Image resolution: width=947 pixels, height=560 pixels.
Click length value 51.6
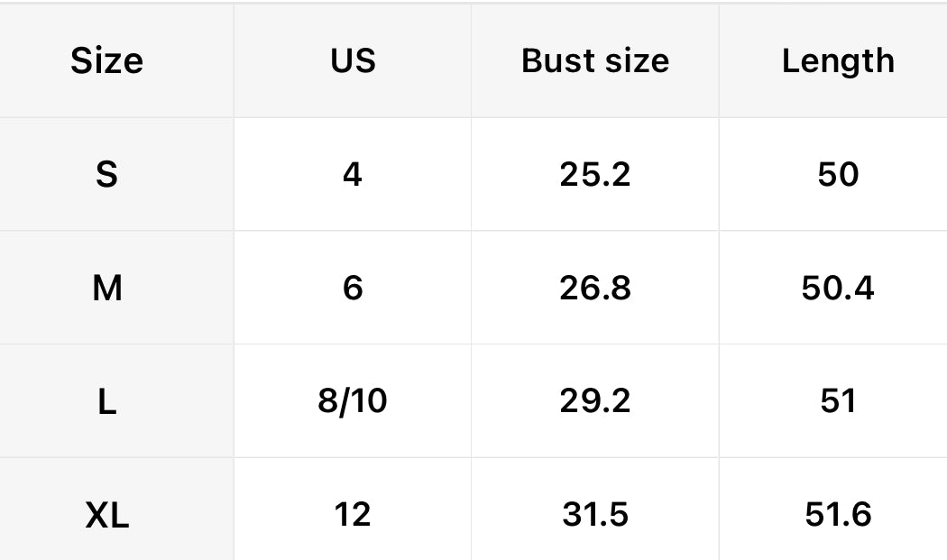[x=838, y=515]
